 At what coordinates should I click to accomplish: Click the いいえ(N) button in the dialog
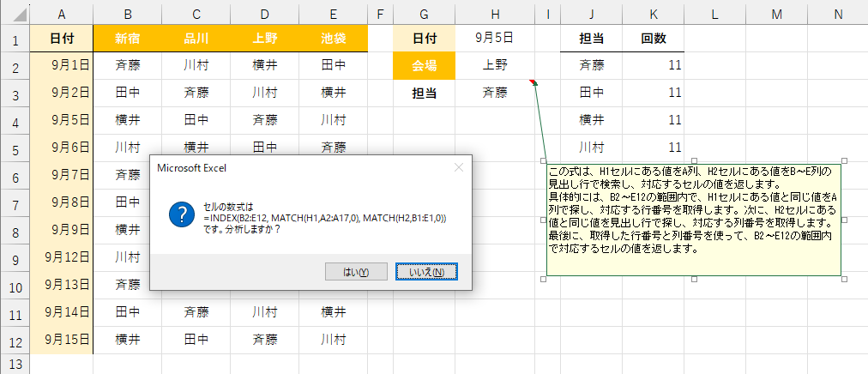tap(426, 272)
